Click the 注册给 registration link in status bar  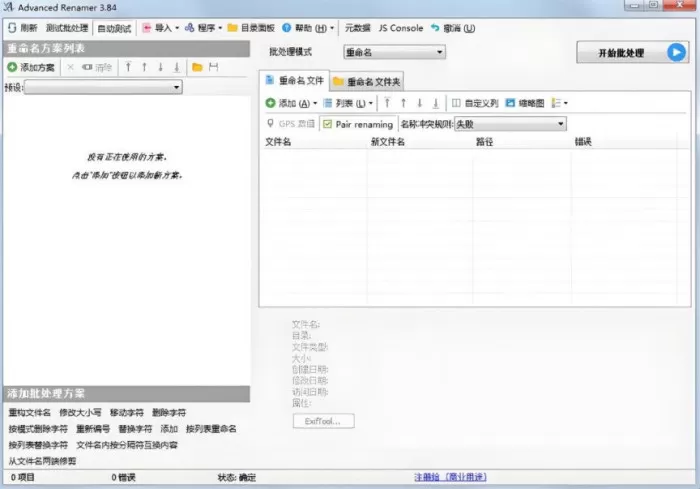point(450,477)
